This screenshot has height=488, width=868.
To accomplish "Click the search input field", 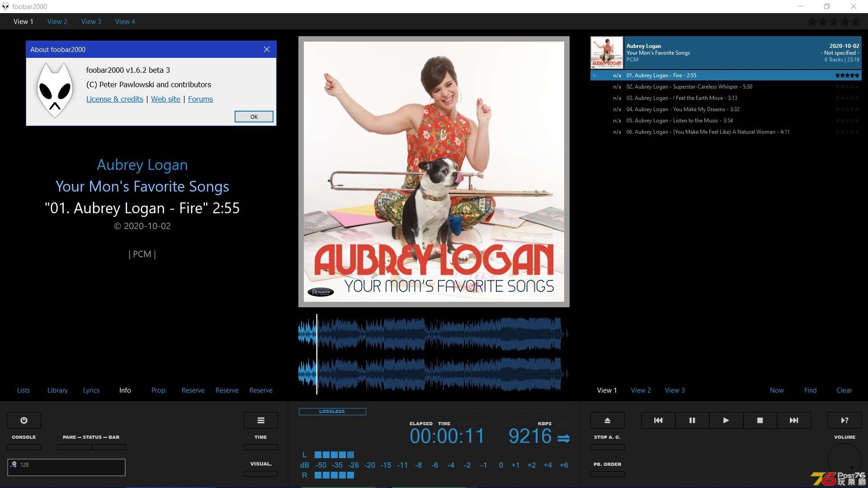I will 66,467.
